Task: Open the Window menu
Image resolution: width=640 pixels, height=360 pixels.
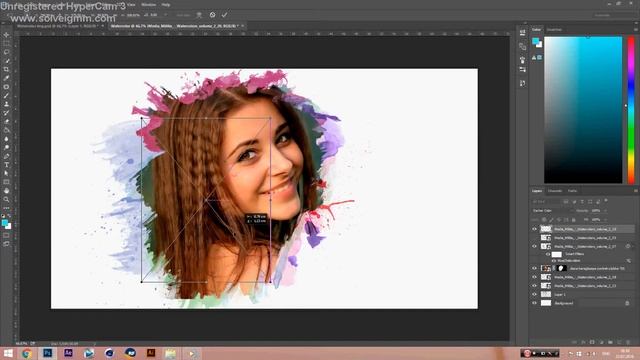Action: [148, 4]
